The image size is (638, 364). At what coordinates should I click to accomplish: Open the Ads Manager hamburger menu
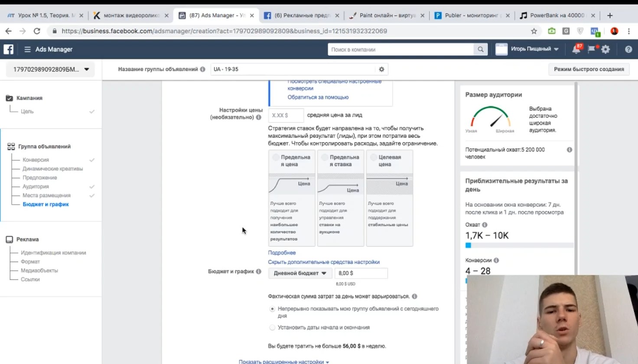pos(27,49)
